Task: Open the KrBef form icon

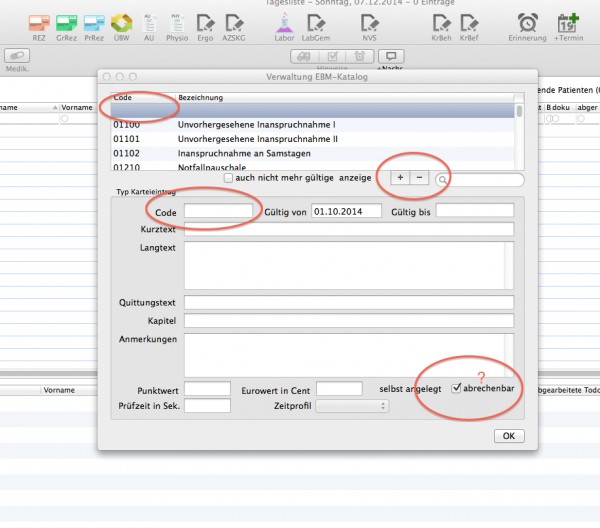Action: point(469,24)
